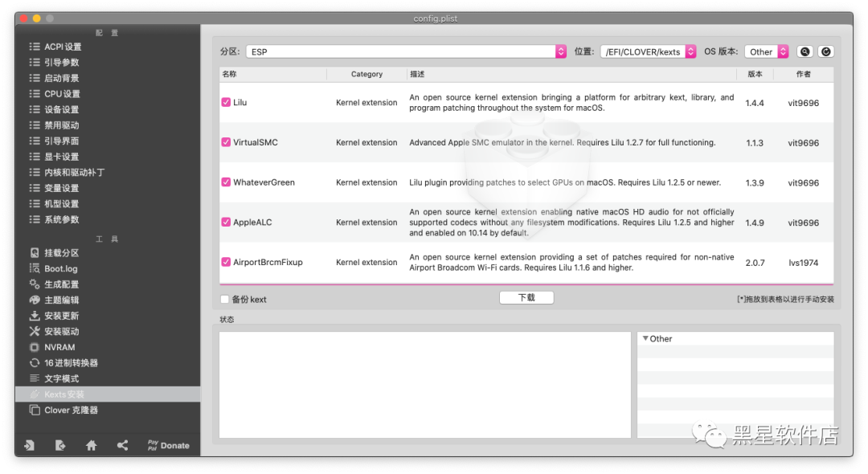Click the CPU 设置 list icon
Screen dimensions: 868x474
35,93
